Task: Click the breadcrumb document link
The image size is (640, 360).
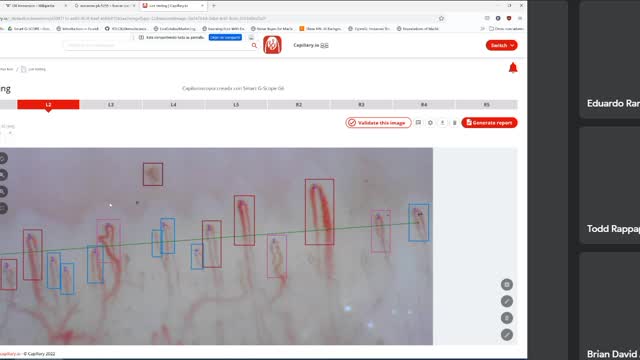Action: pyautogui.click(x=33, y=69)
